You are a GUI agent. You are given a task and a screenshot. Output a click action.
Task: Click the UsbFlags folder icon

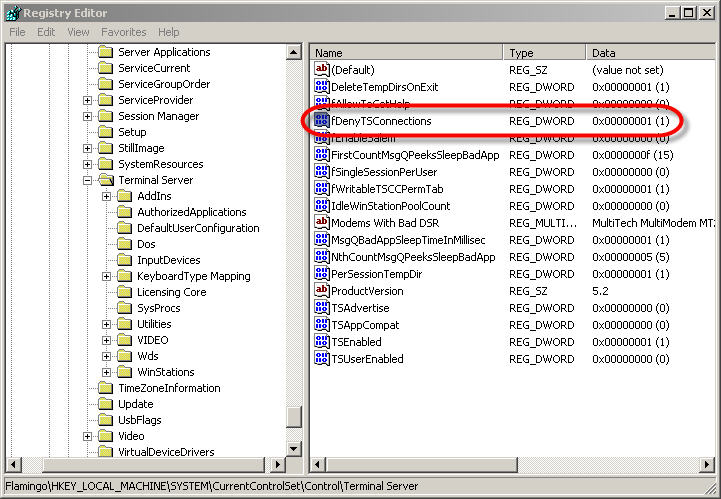106,420
